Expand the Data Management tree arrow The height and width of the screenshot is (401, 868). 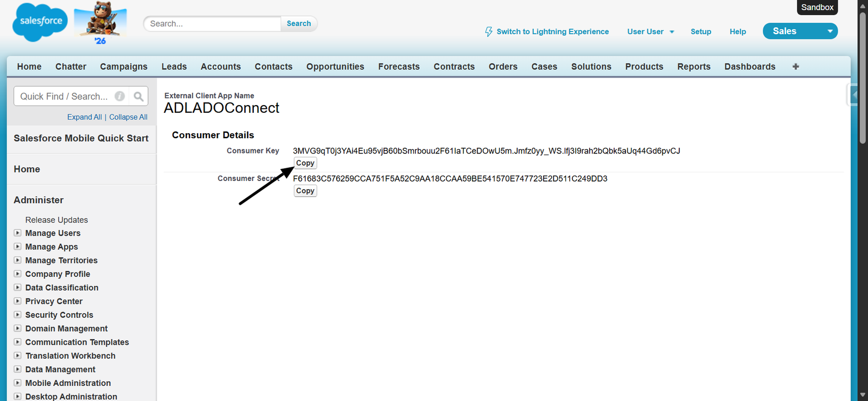17,369
